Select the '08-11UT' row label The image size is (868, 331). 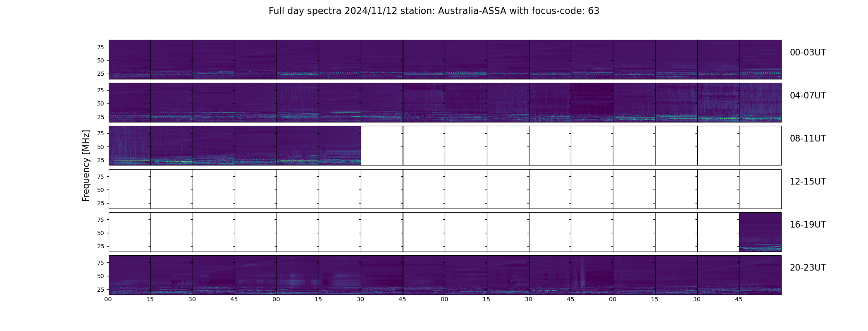pos(808,139)
